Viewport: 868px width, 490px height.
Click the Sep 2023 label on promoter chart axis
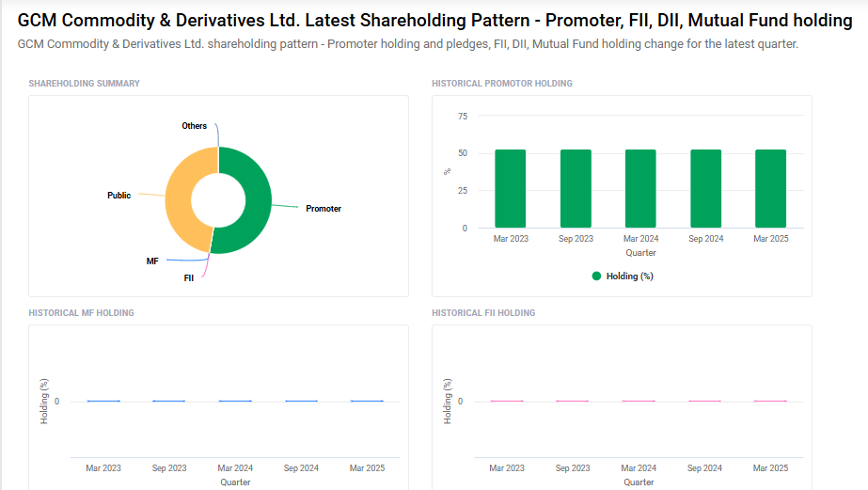[x=576, y=239]
